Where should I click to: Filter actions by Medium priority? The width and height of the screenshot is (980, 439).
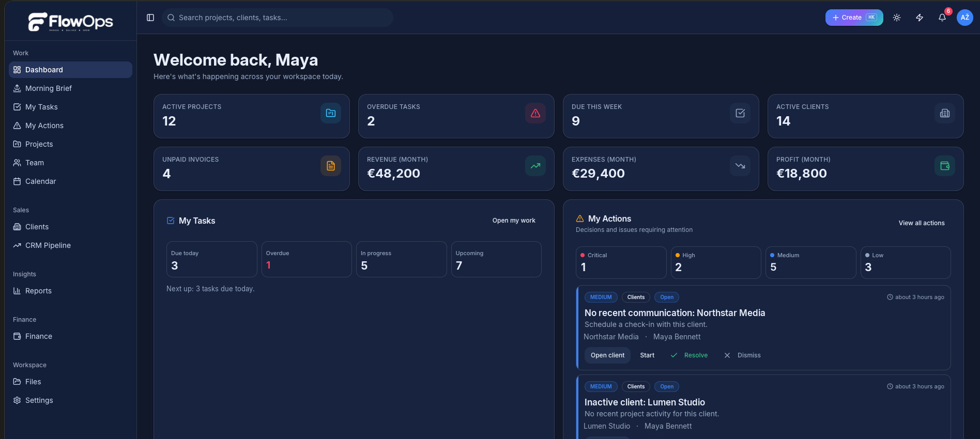[811, 262]
